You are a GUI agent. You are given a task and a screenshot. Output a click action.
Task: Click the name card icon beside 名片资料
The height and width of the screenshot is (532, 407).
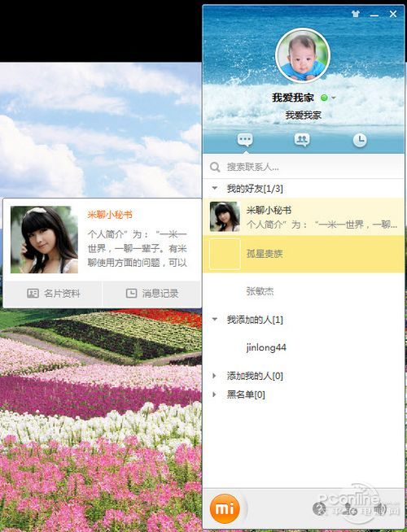pyautogui.click(x=33, y=294)
